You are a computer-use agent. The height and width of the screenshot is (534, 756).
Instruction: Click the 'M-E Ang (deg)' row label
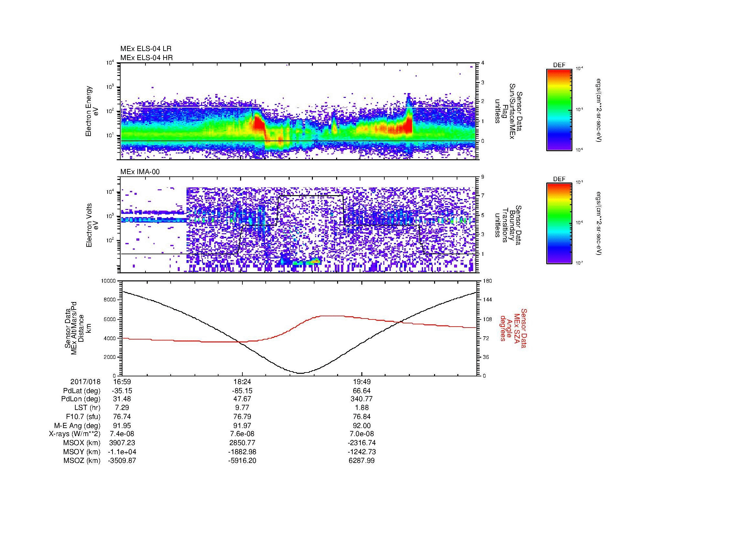click(x=77, y=425)
